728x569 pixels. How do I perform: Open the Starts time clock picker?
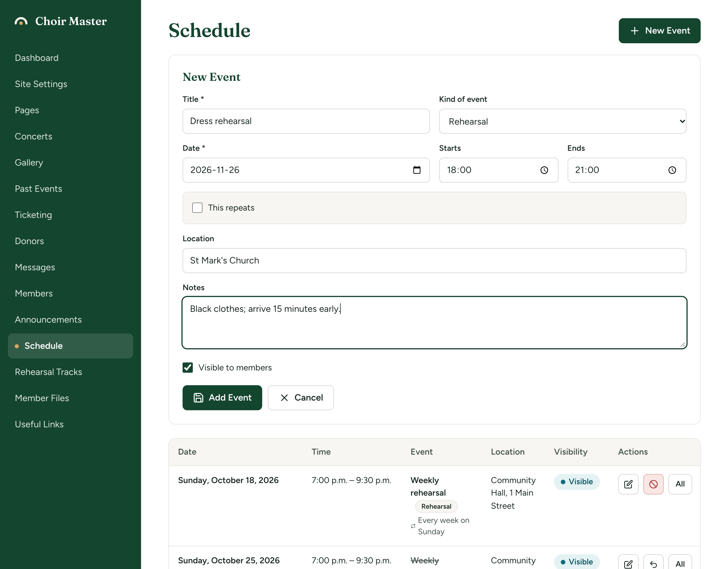tap(544, 170)
